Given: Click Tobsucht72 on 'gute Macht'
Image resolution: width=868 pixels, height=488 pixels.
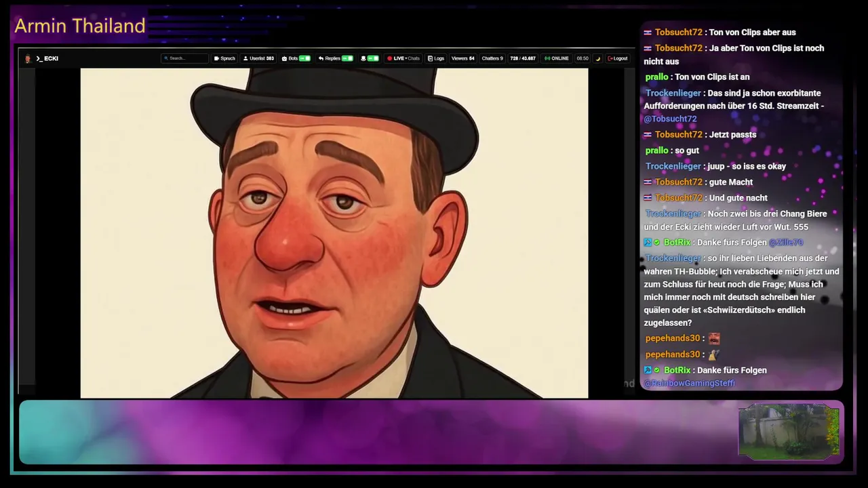Looking at the screenshot, I should [x=679, y=182].
